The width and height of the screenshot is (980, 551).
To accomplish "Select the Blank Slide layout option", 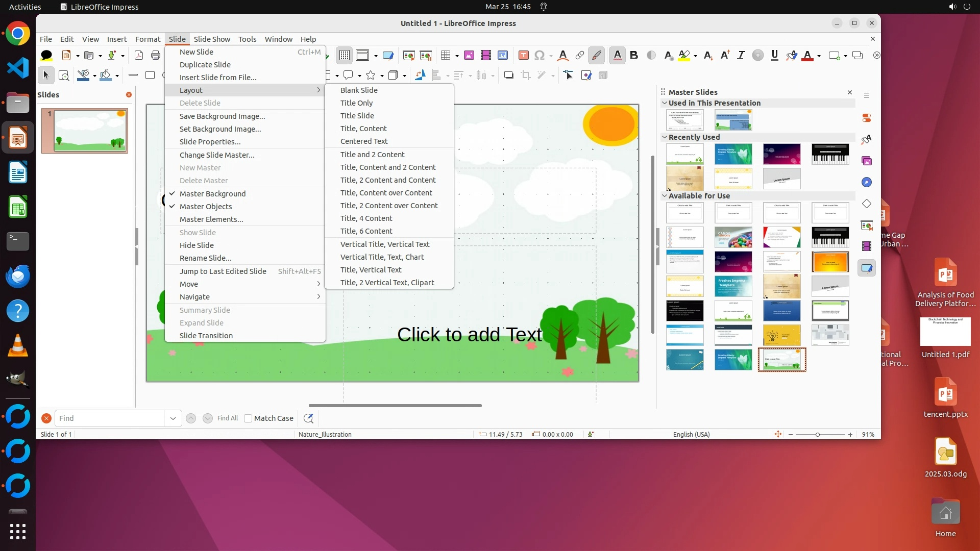I will tap(359, 90).
